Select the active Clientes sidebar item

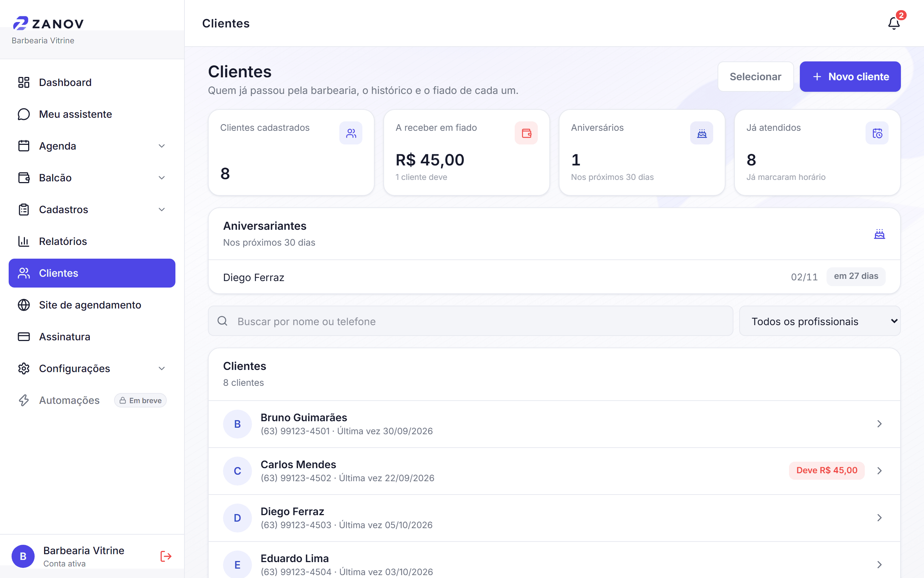[92, 273]
